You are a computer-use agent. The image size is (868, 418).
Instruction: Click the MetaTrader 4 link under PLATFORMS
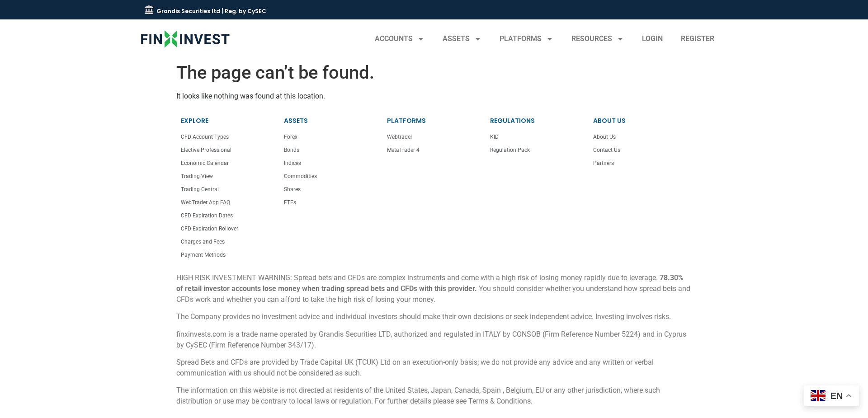click(403, 150)
